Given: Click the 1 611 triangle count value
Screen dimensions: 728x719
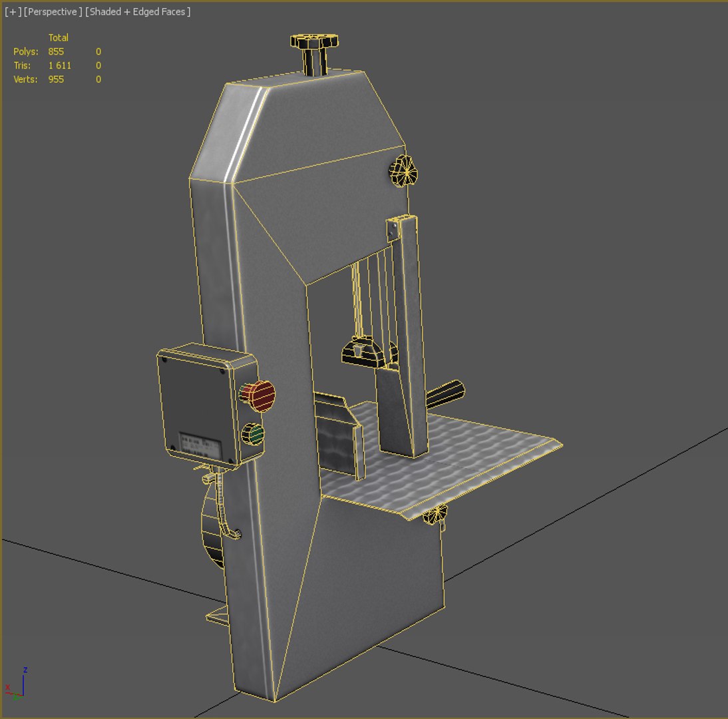Looking at the screenshot, I should click(60, 65).
